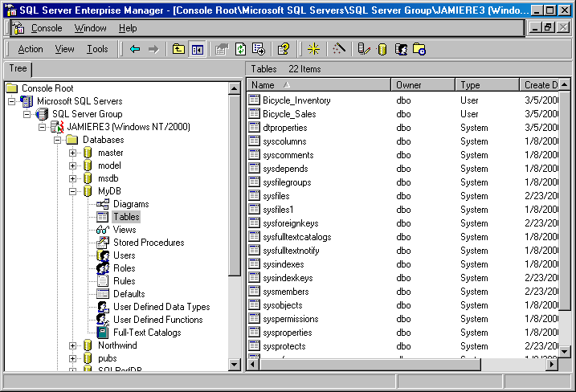The image size is (576, 392).
Task: Open the Help menu
Action: point(128,28)
